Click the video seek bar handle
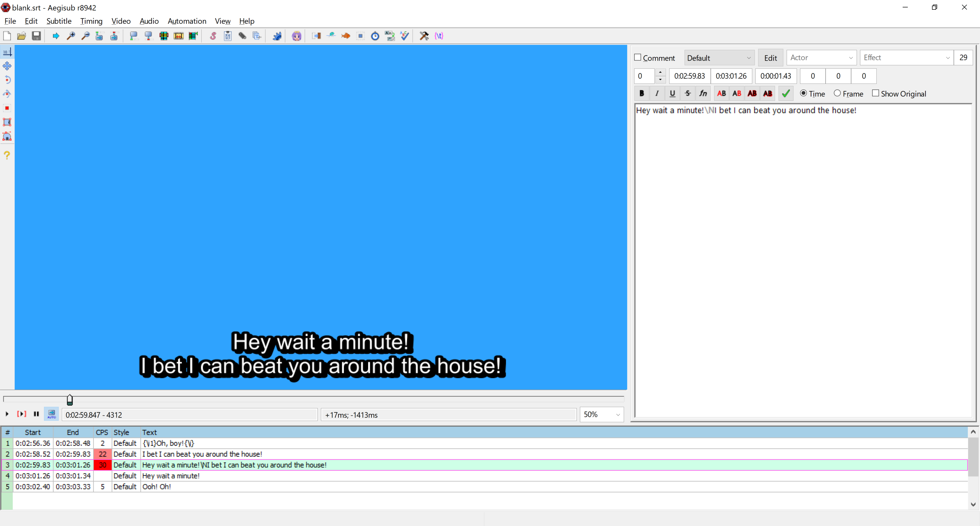 tap(70, 400)
